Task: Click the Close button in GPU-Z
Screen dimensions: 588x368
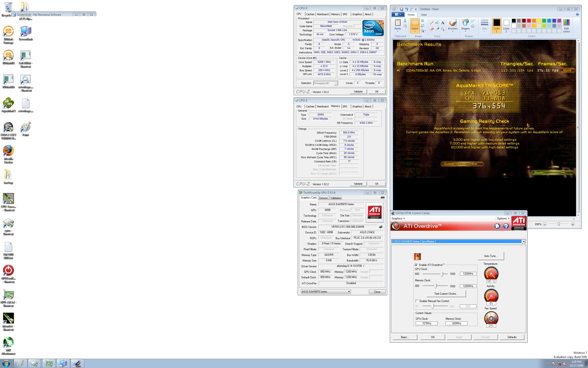Action: 377,292
